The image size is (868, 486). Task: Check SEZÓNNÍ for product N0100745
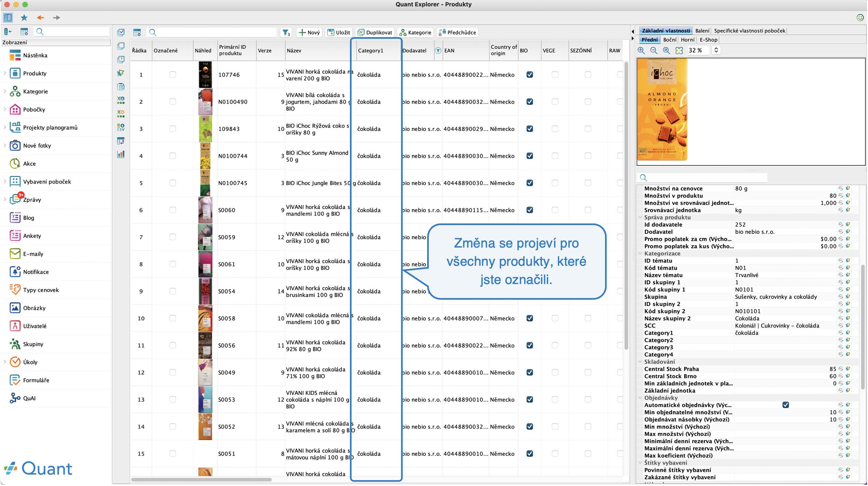[588, 183]
